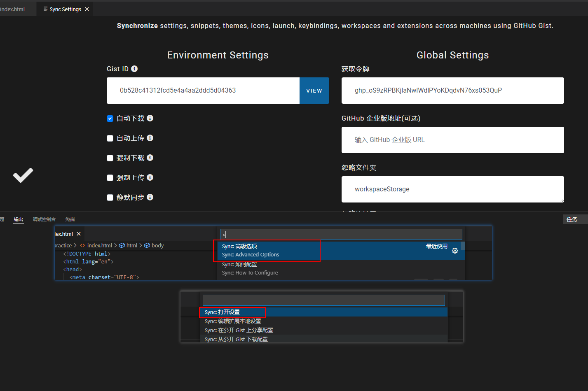Click the GitHub 企业版 URL input field
The image size is (588, 391).
pyautogui.click(x=453, y=140)
